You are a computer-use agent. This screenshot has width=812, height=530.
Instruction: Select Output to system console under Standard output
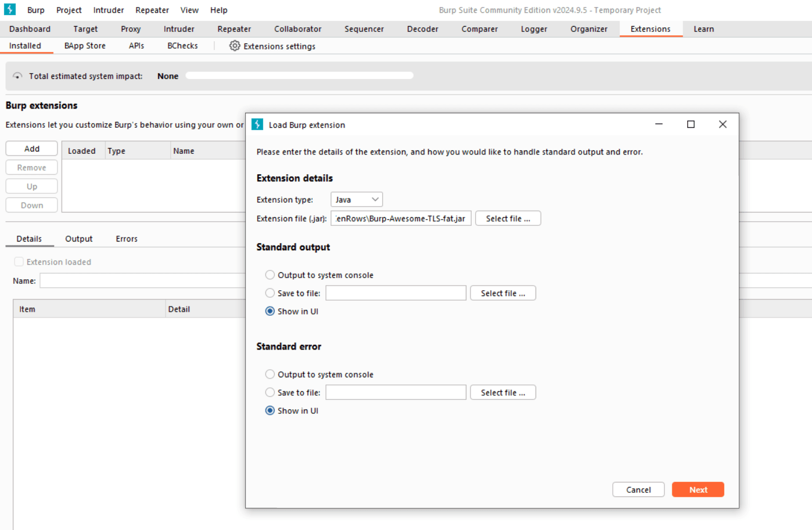coord(270,275)
